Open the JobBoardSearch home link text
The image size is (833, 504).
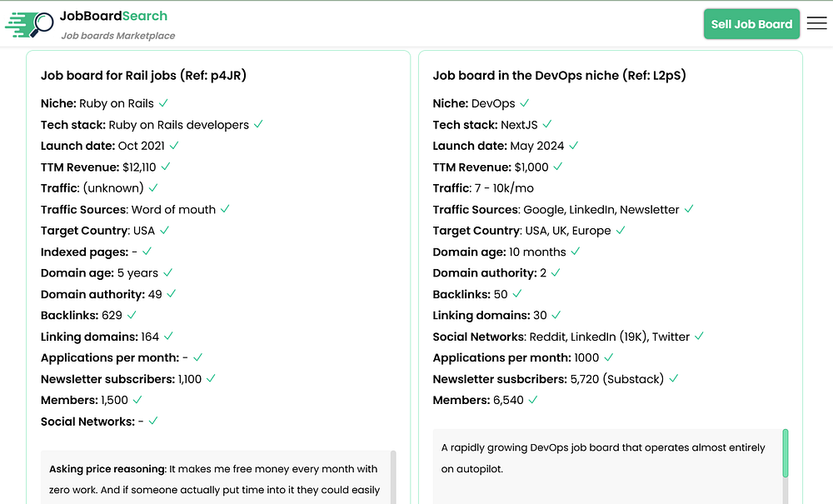coord(113,16)
